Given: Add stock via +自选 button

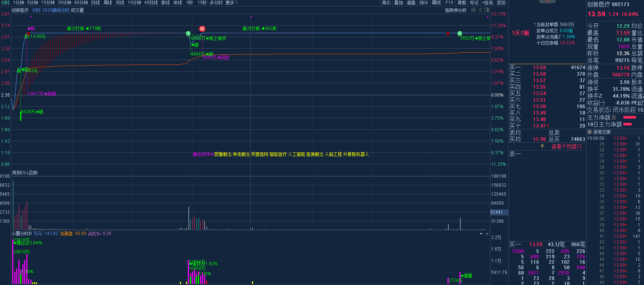Looking at the screenshot, I should tap(487, 3).
